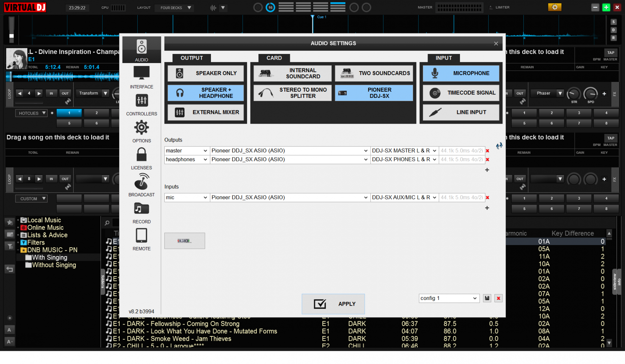This screenshot has width=625, height=364.
Task: Click the TAP button on deck 2
Action: coord(610,53)
